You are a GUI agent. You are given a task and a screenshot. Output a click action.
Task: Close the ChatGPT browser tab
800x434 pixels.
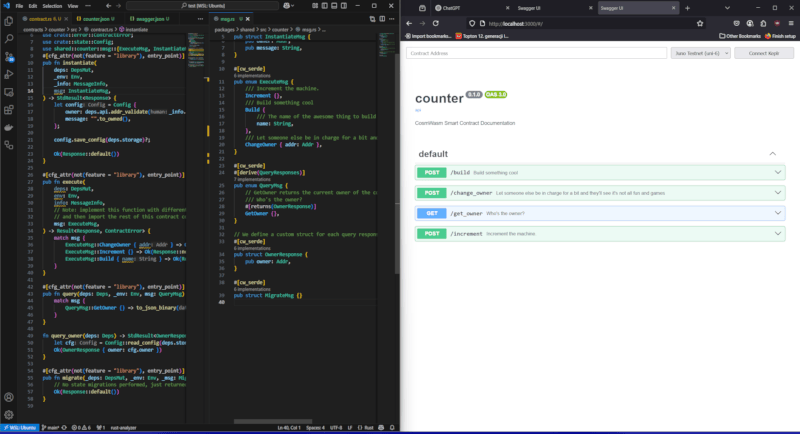507,8
